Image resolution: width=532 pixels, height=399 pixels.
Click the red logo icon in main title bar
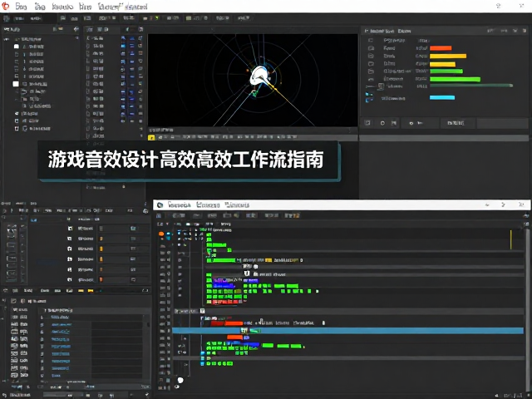coord(6,6)
